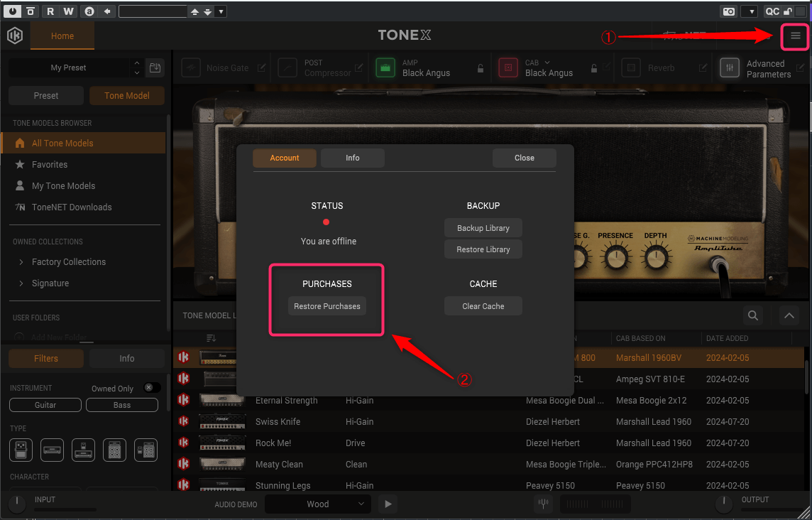Toggle the Reverb module icon
The height and width of the screenshot is (520, 812).
coord(631,68)
